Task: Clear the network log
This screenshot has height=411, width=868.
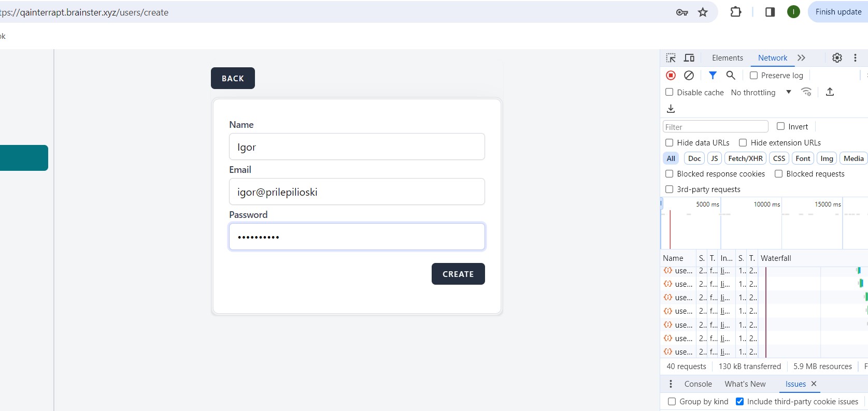Action: click(x=689, y=76)
